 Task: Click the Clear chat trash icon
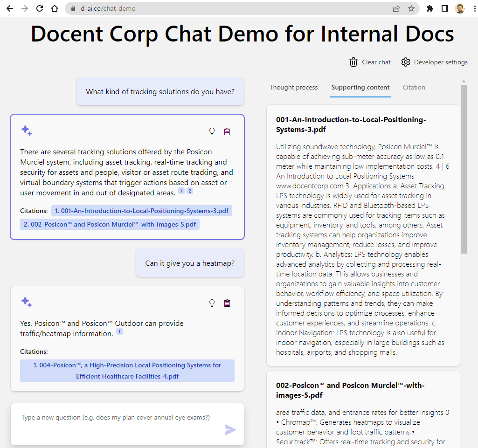(353, 62)
